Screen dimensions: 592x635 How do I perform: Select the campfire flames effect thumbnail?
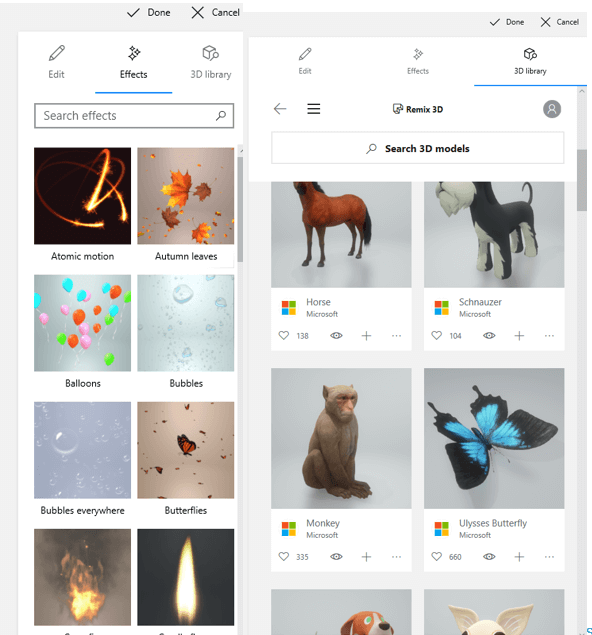[83, 577]
